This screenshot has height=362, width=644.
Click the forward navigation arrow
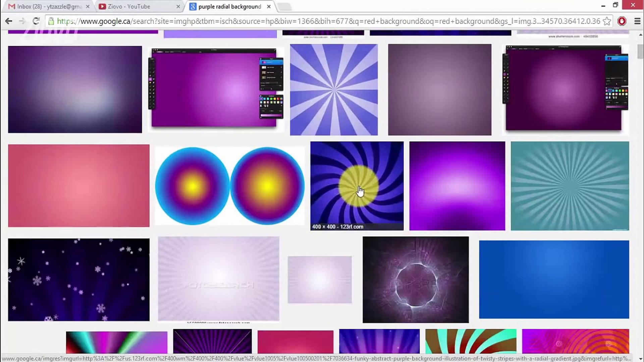pyautogui.click(x=22, y=21)
